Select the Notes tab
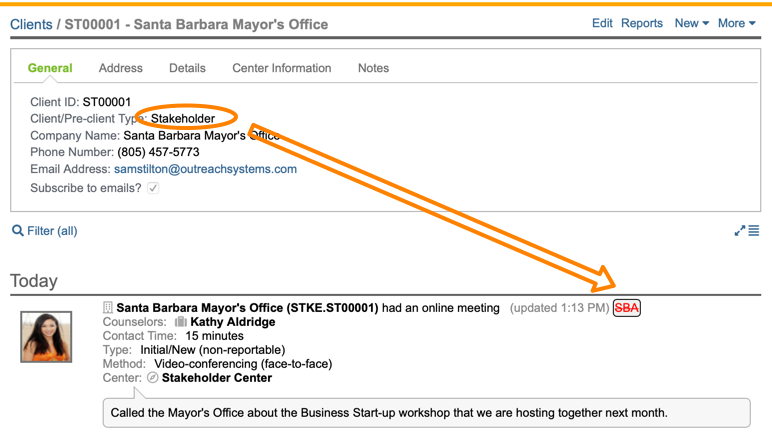 pyautogui.click(x=373, y=68)
